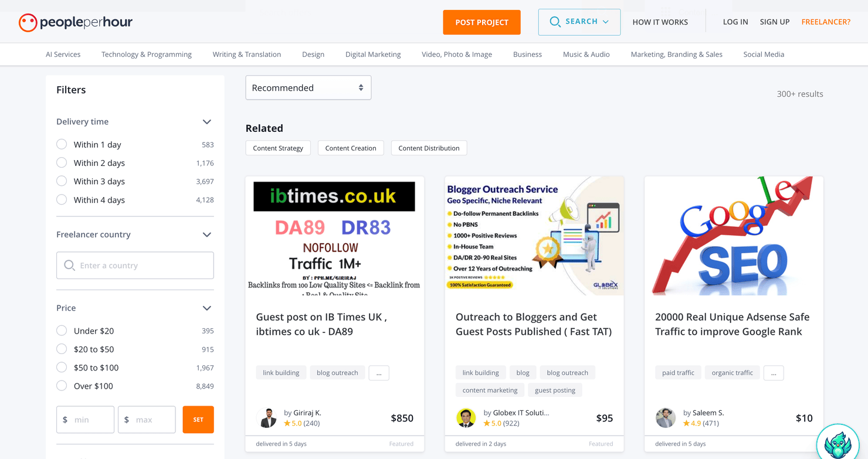This screenshot has height=459, width=868.
Task: Click paid traffic tag
Action: pyautogui.click(x=678, y=373)
